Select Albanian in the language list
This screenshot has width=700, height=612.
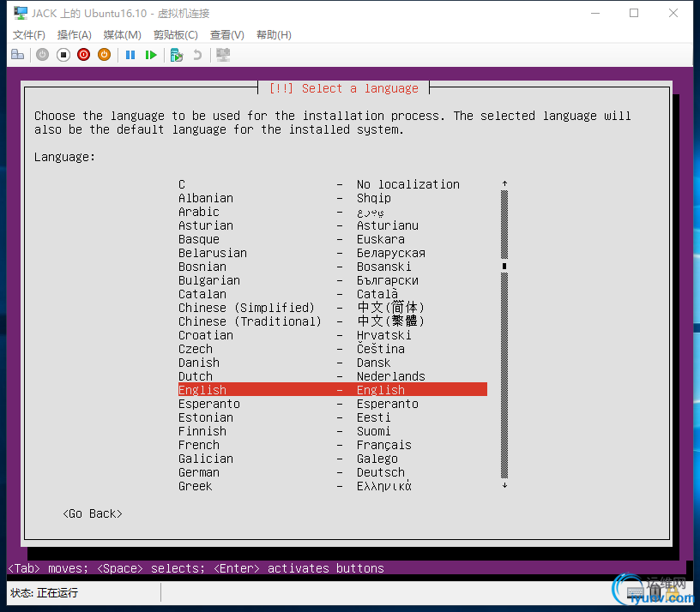pos(333,198)
